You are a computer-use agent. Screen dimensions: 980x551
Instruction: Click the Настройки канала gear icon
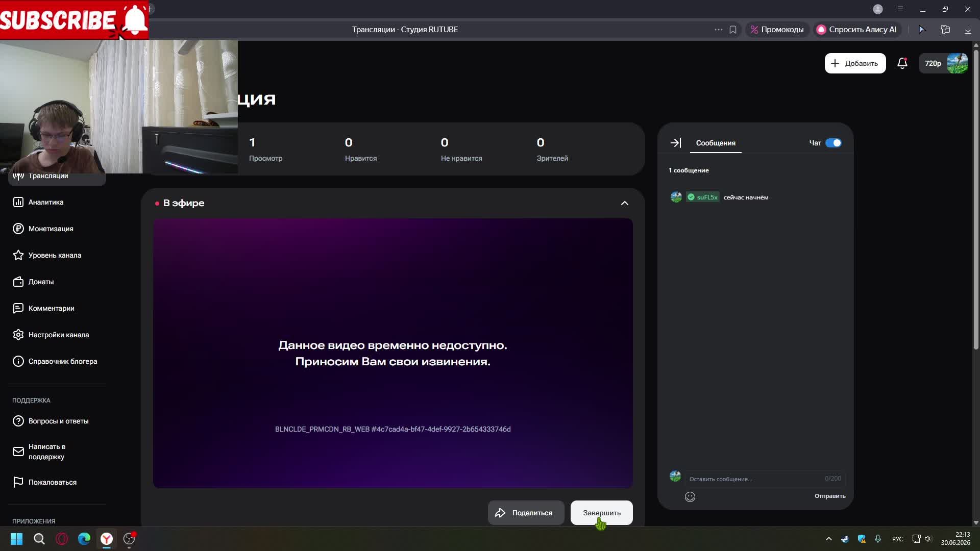tap(18, 335)
